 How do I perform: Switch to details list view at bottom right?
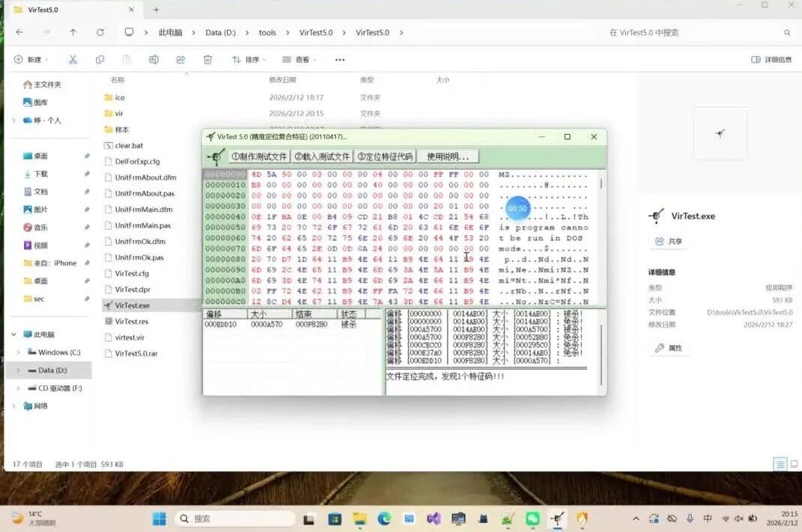point(780,464)
